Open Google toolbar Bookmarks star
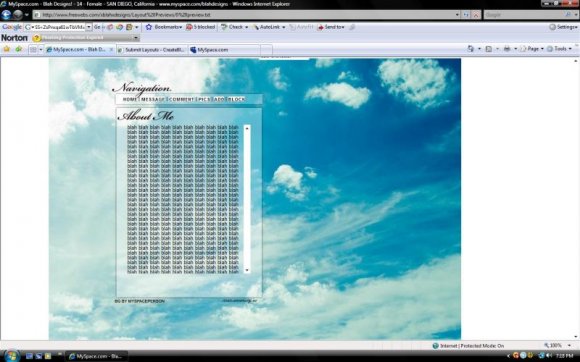This screenshot has width=580, height=362. pyautogui.click(x=149, y=27)
